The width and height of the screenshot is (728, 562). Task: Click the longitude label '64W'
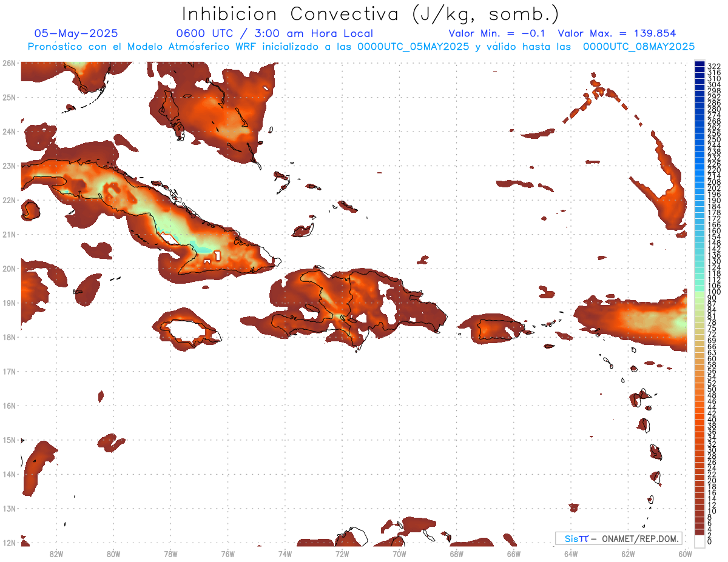point(571,554)
